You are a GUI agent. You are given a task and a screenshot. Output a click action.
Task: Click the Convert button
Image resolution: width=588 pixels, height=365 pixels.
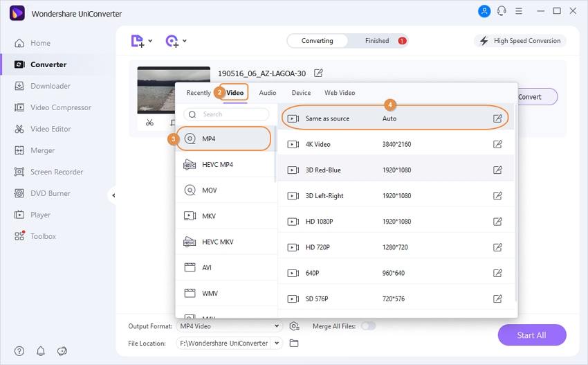[536, 97]
